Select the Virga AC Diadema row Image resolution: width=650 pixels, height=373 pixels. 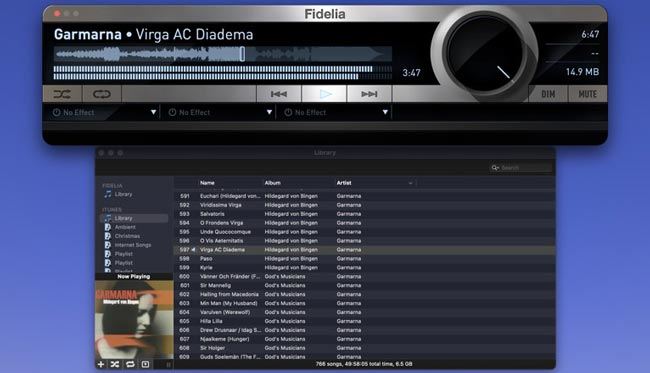364,249
